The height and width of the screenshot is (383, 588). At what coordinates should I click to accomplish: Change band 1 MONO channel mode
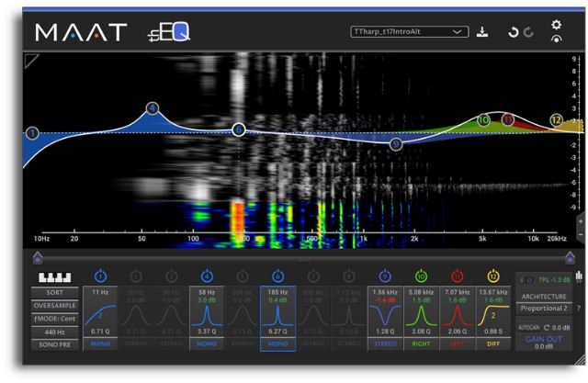(100, 344)
